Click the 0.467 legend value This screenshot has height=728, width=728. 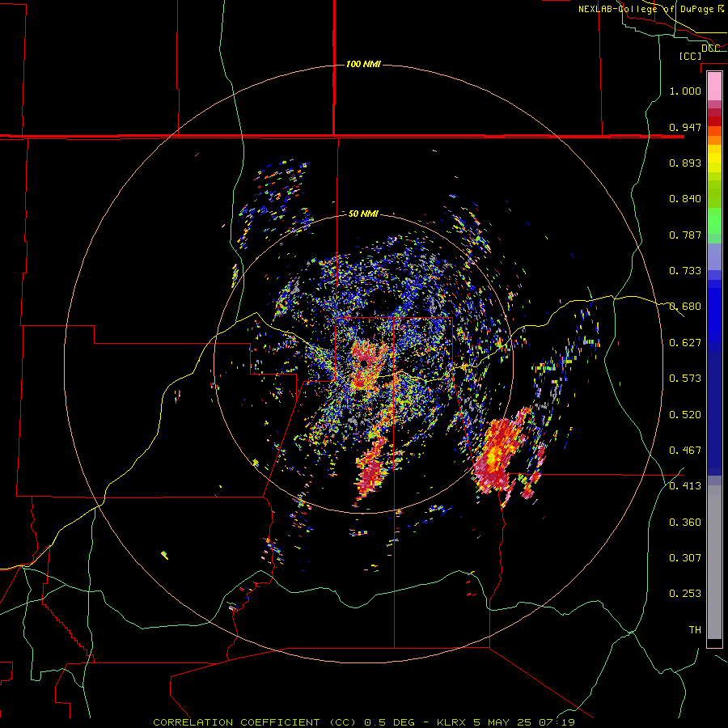tap(685, 450)
